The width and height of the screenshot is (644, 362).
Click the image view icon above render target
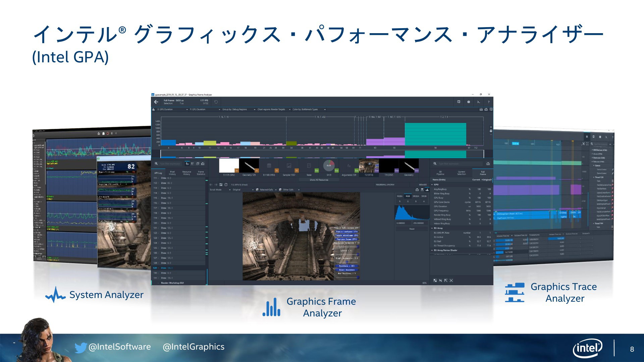(x=221, y=185)
